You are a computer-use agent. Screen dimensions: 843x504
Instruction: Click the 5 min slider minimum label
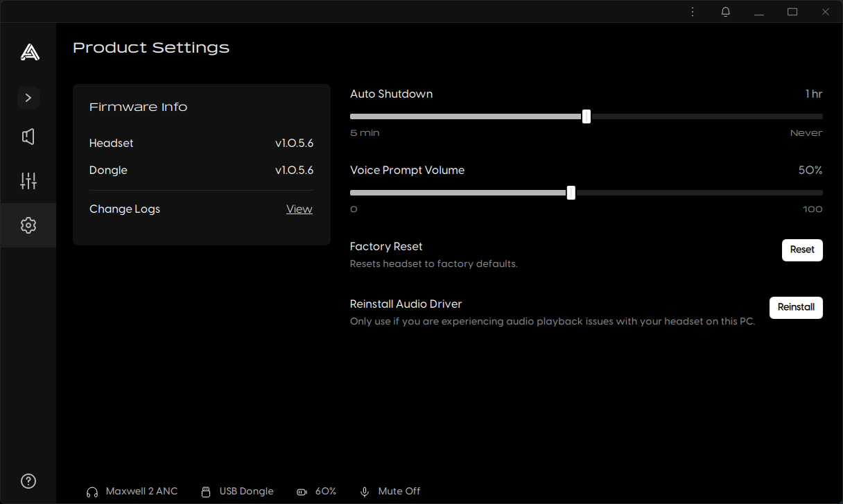[365, 133]
